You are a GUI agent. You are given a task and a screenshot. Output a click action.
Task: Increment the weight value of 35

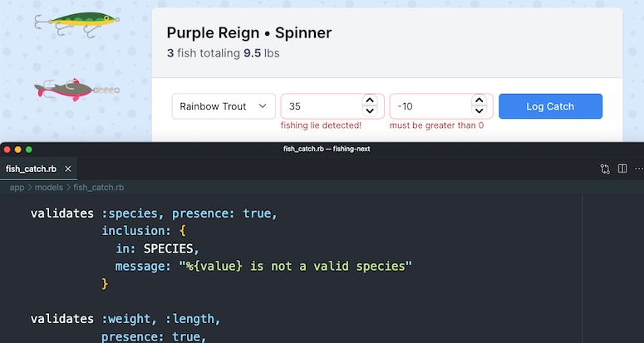click(x=370, y=100)
